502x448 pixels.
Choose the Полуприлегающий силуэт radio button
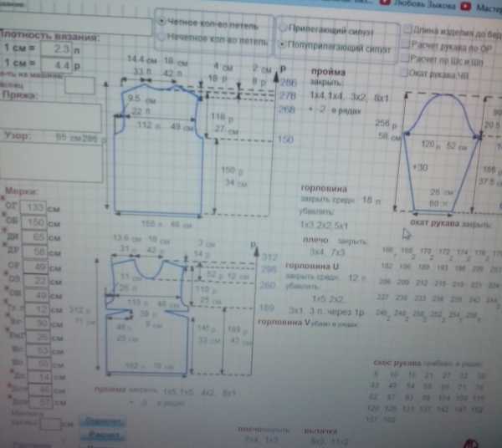click(283, 46)
